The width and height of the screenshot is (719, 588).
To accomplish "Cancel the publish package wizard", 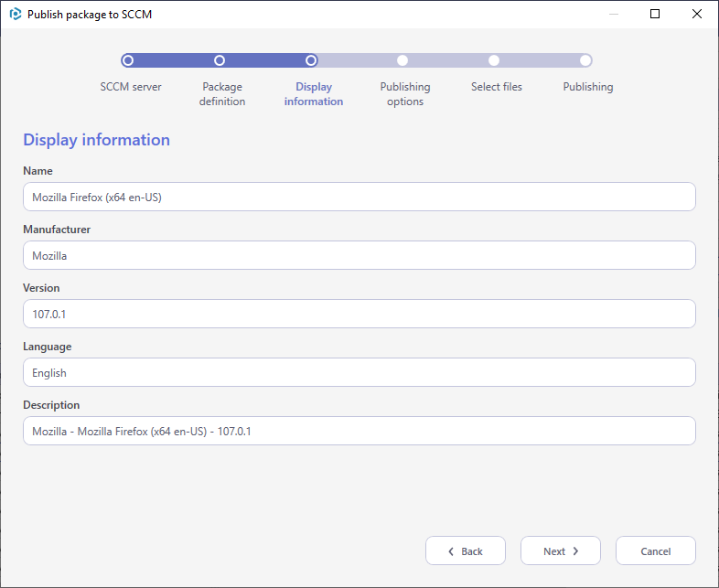I will (x=656, y=551).
